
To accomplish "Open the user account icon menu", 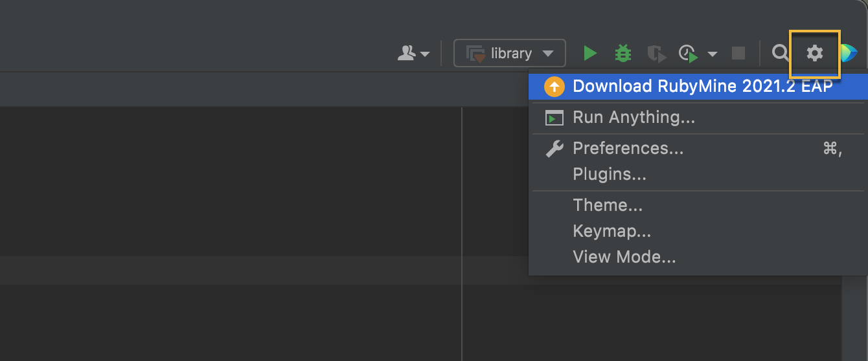I will (x=413, y=53).
